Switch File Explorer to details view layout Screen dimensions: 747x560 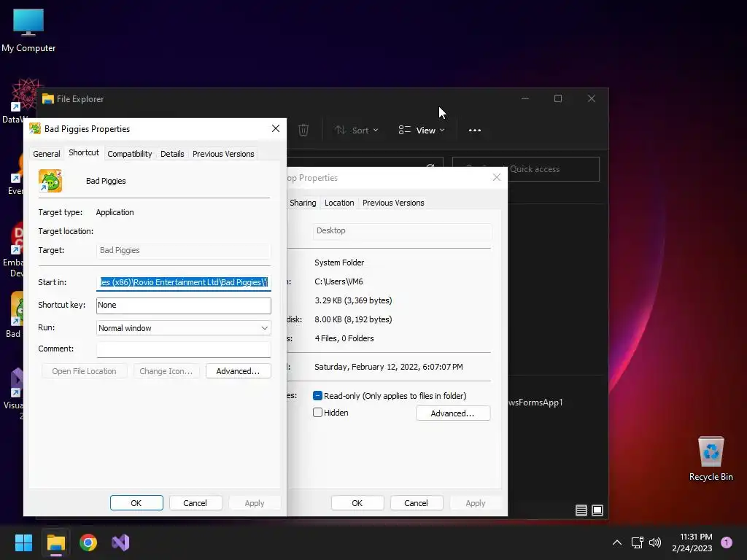tap(581, 510)
